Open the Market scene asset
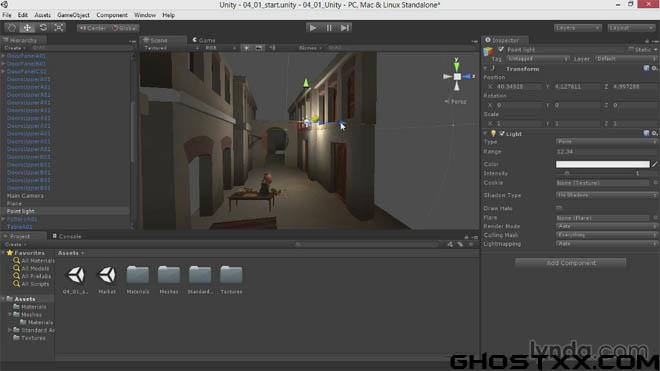 107,280
